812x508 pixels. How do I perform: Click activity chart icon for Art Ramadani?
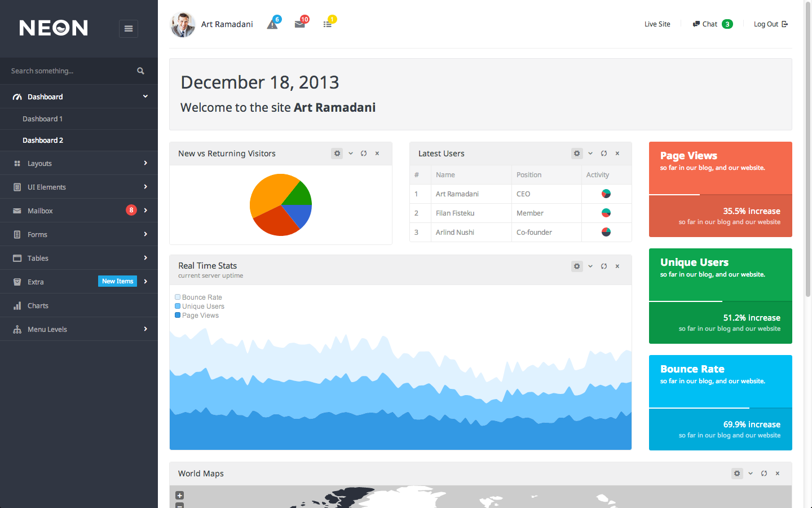[x=606, y=194]
